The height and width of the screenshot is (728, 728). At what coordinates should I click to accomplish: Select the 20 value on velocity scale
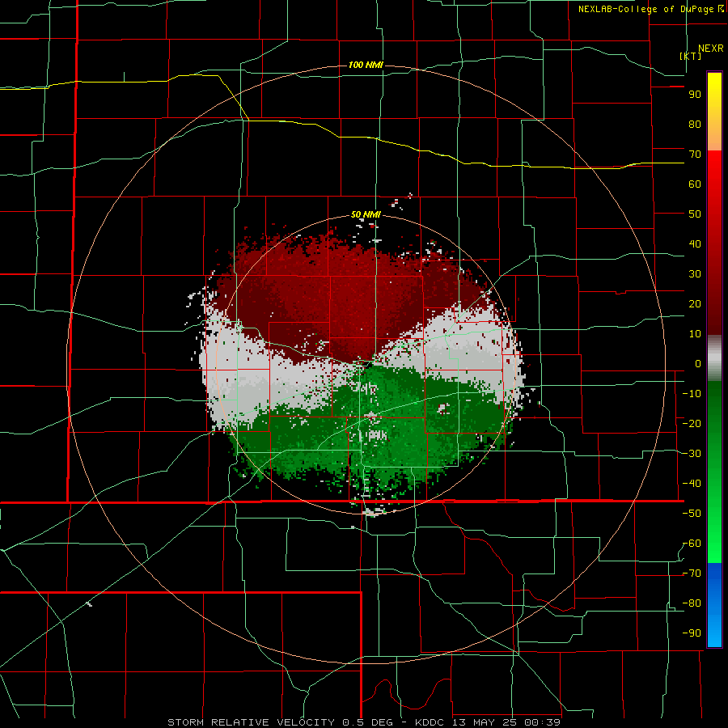695,304
